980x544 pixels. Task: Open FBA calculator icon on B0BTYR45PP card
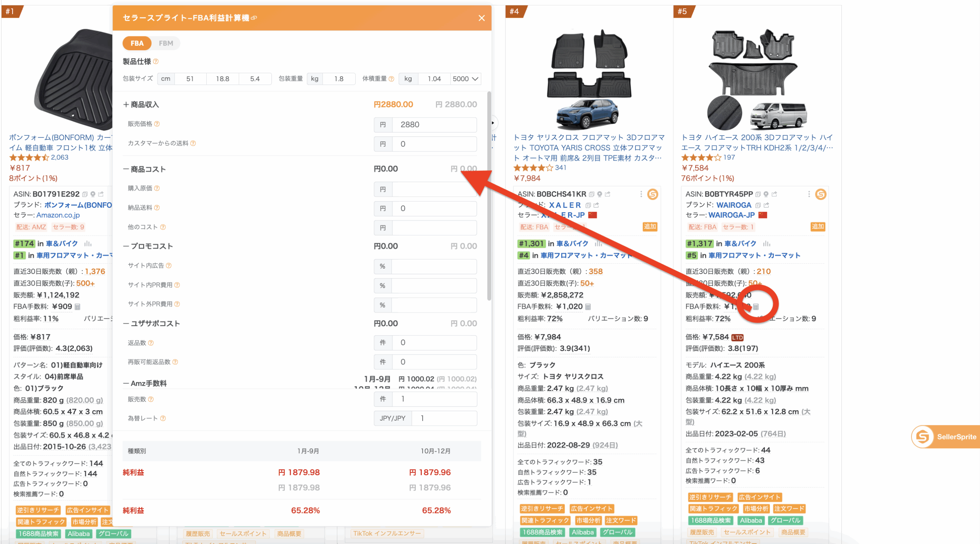(756, 306)
